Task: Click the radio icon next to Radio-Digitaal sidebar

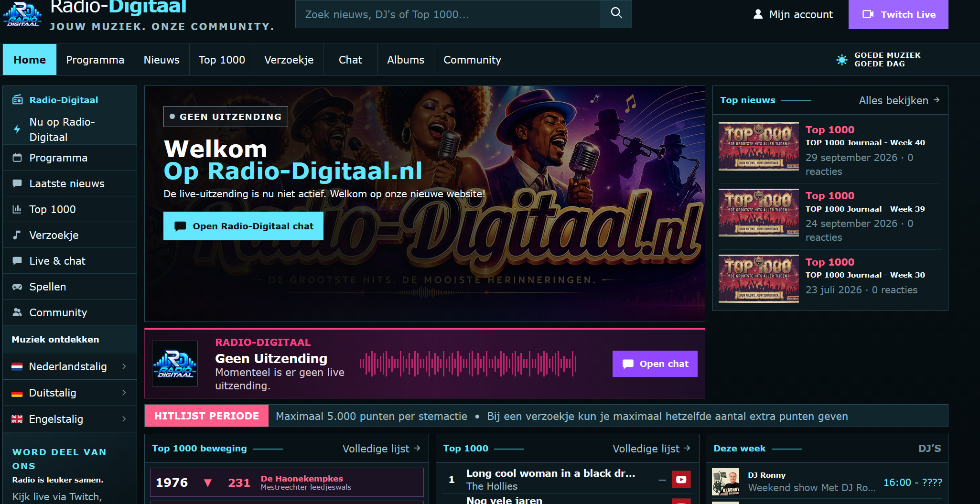Action: pyautogui.click(x=17, y=100)
